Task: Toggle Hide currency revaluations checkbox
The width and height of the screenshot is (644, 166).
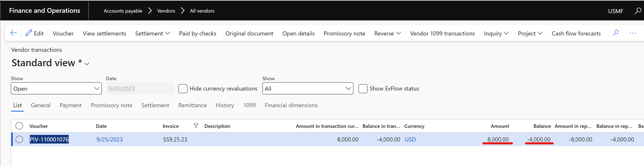Action: [183, 89]
